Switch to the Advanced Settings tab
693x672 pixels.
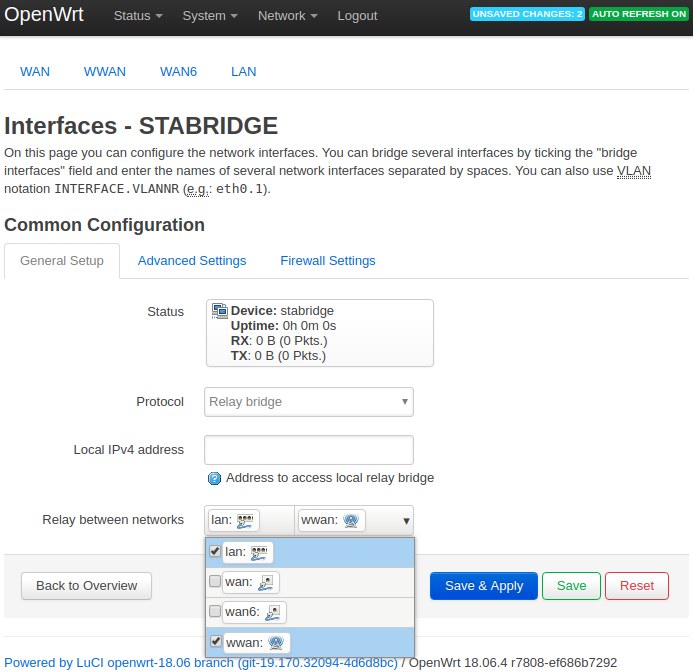(192, 261)
